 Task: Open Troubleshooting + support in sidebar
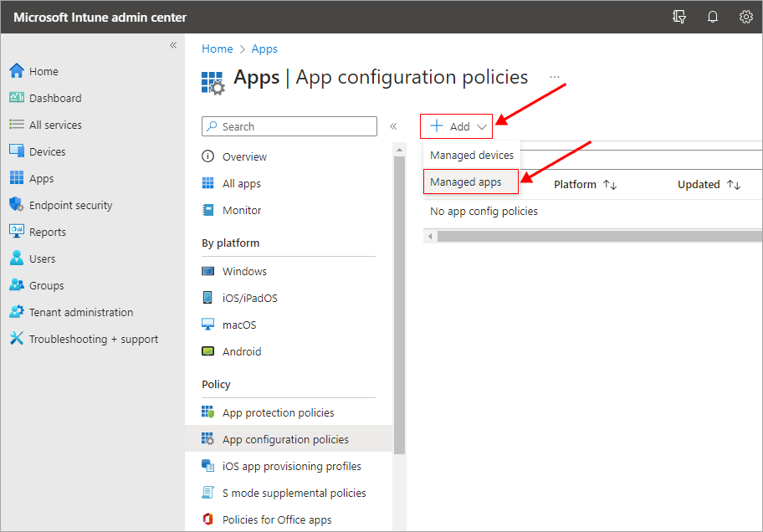click(94, 339)
